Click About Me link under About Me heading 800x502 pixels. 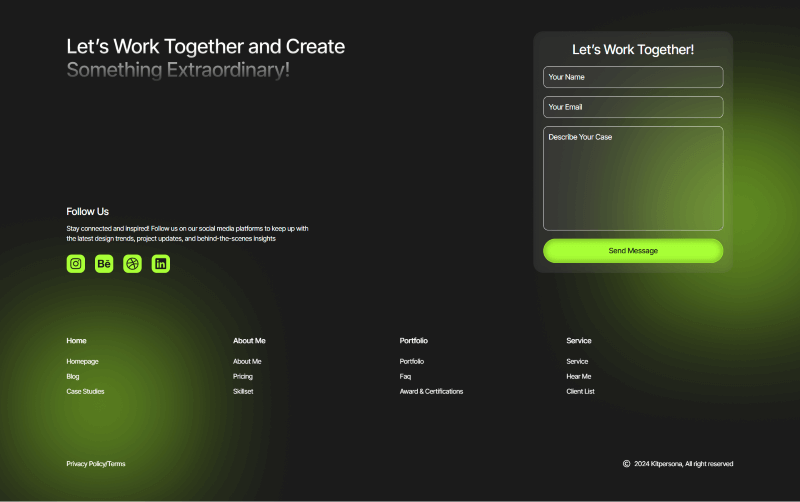[247, 361]
